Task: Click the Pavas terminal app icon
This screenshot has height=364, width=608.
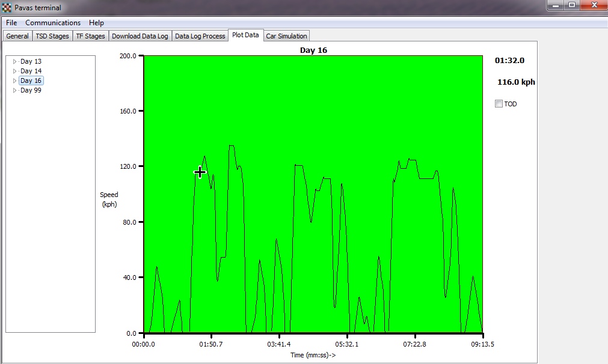Action: coord(7,8)
